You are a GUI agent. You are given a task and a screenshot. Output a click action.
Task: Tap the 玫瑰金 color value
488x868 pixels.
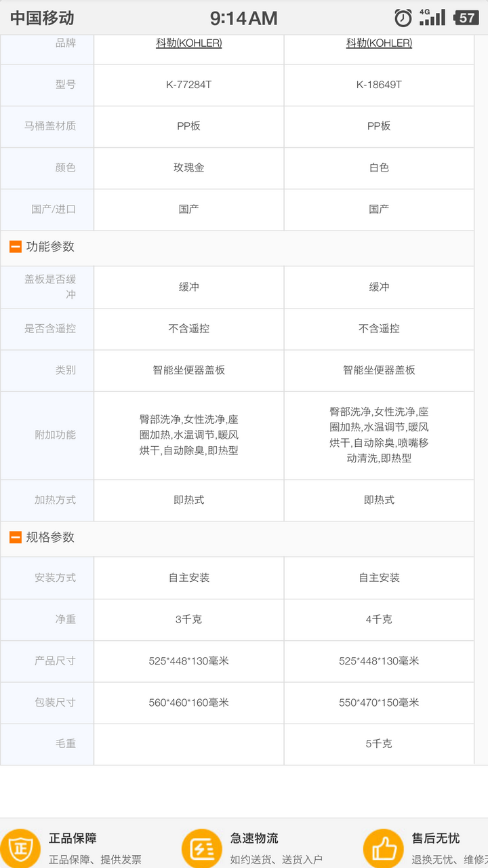(x=189, y=167)
